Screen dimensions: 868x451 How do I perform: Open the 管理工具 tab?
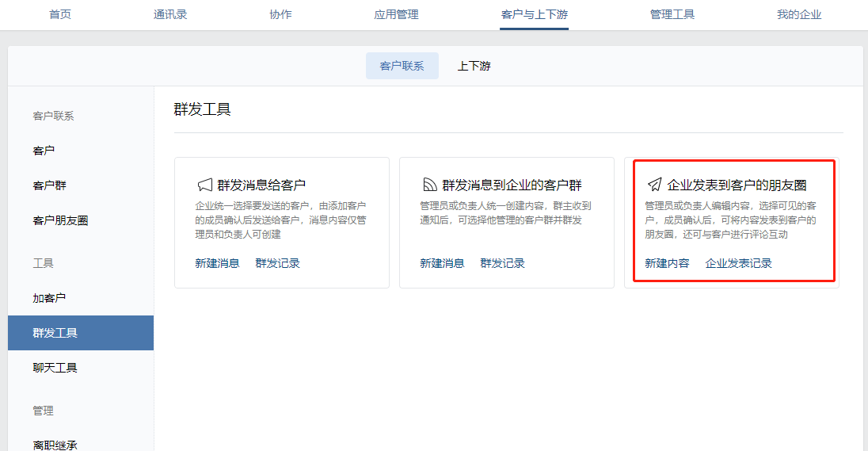tap(672, 14)
